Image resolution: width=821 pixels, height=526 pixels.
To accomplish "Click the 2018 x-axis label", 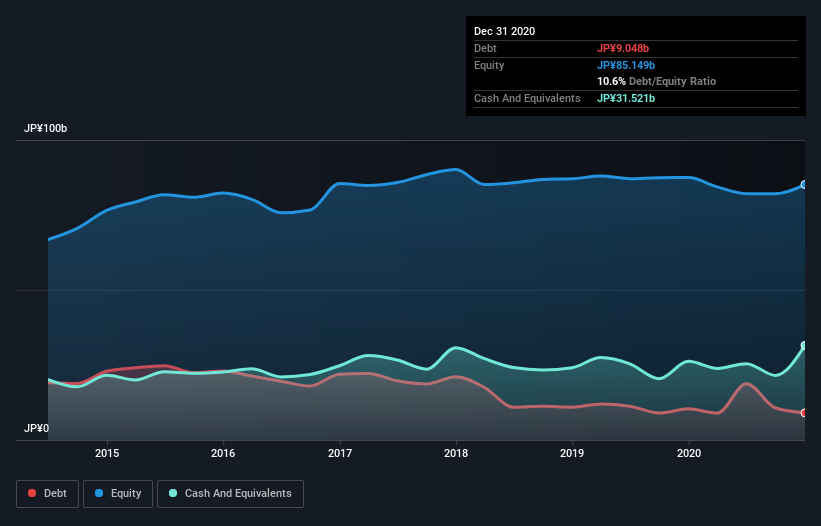I will click(456, 453).
